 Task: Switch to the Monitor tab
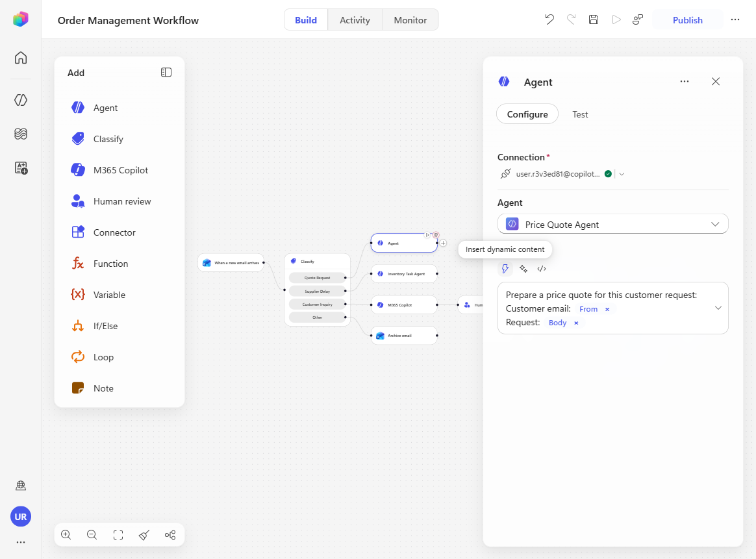410,19
